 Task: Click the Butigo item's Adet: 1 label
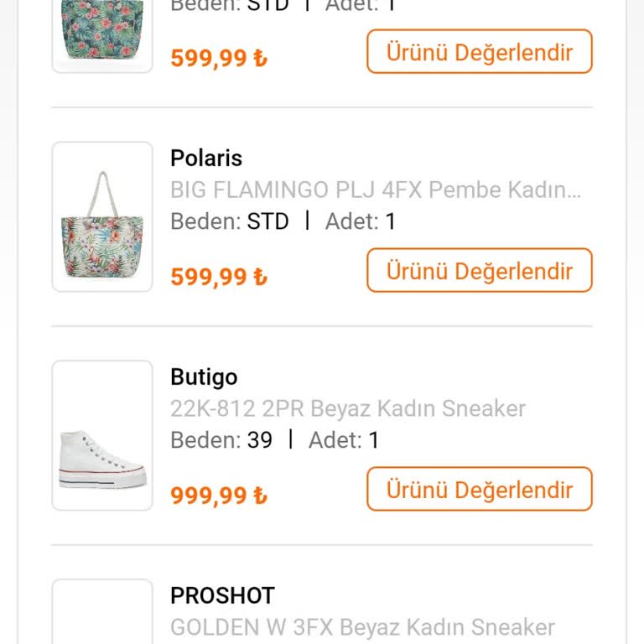tap(344, 440)
